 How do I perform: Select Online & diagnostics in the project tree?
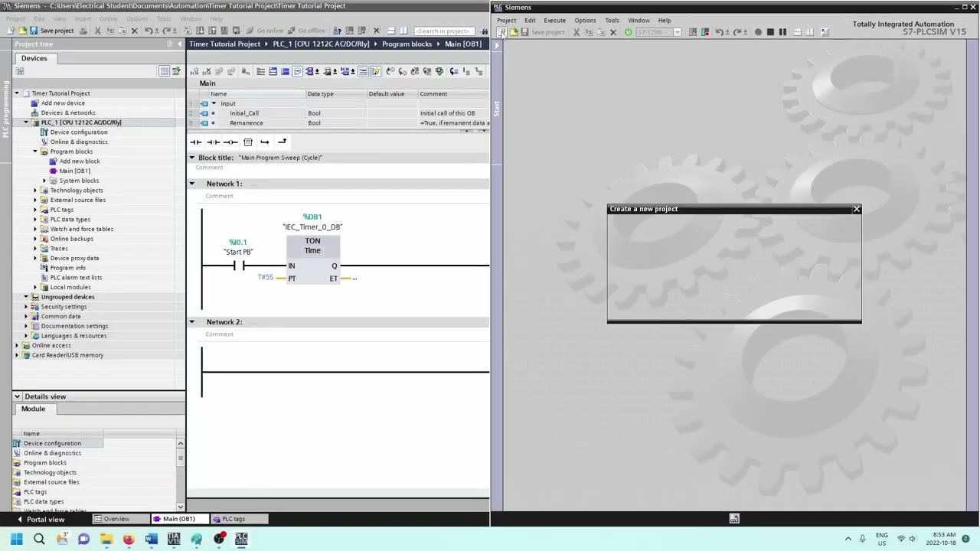[79, 142]
